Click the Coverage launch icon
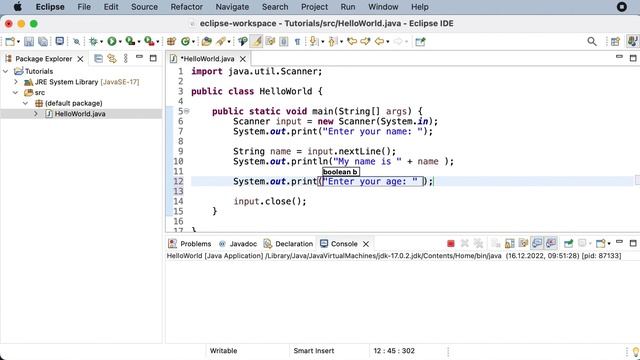The image size is (640, 360). click(130, 41)
